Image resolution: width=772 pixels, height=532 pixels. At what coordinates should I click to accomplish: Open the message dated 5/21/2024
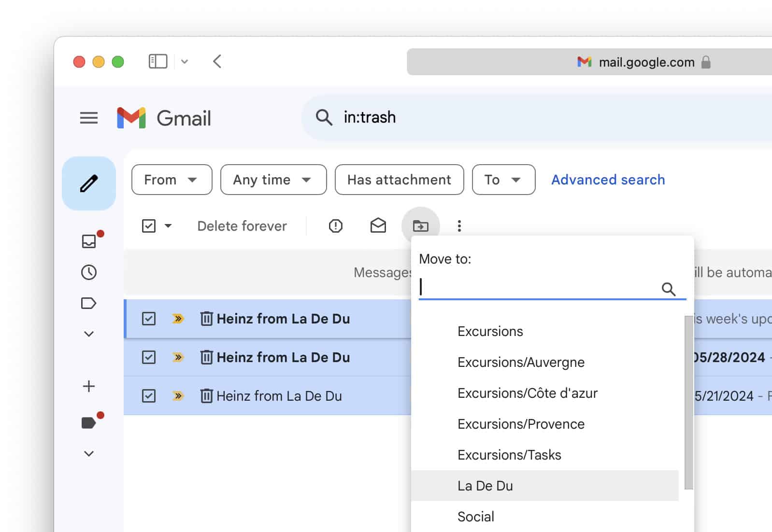pyautogui.click(x=724, y=396)
